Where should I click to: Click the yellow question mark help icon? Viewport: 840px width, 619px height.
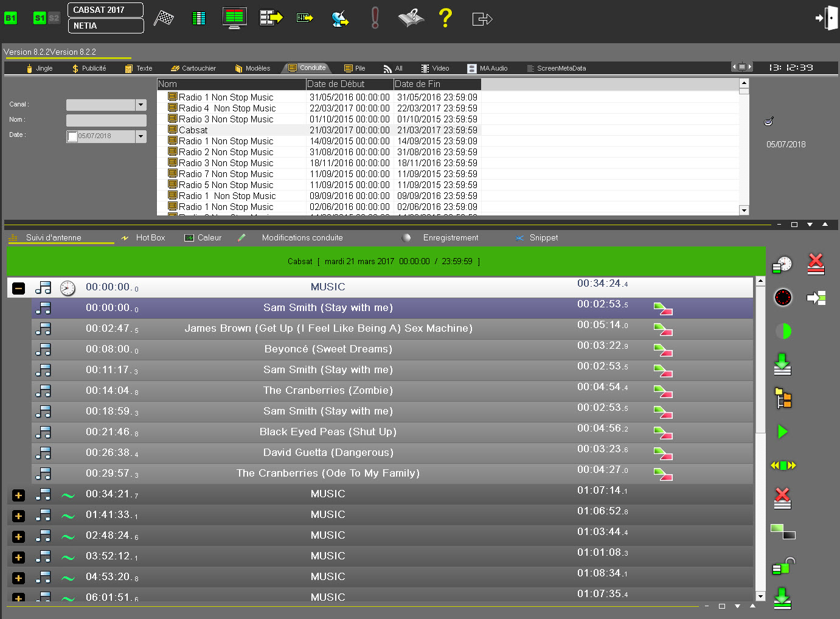coord(445,18)
